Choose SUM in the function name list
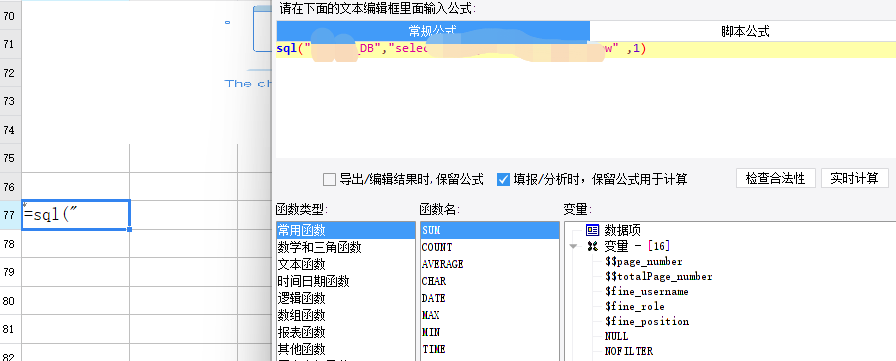This screenshot has width=896, height=361. click(490, 230)
